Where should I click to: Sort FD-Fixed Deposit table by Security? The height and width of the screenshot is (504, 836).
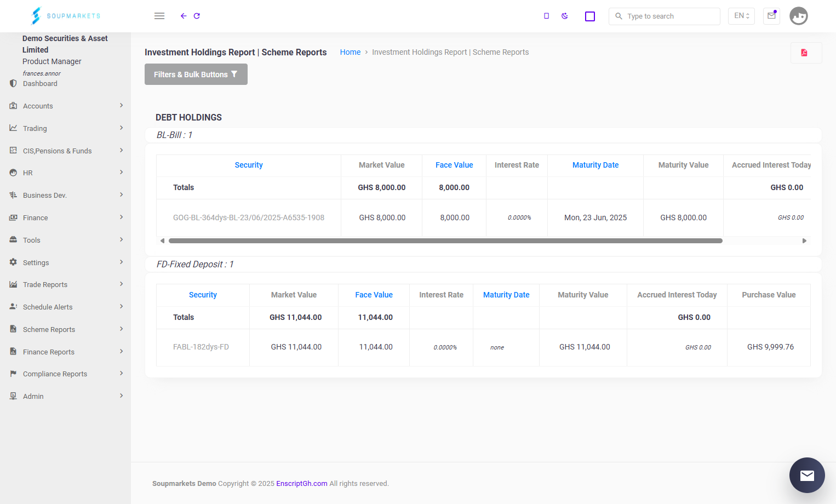click(203, 295)
